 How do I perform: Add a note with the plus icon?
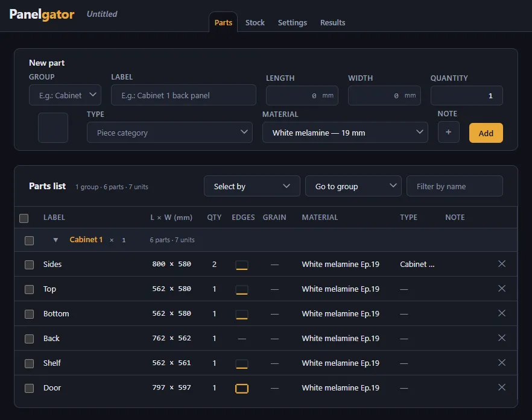point(448,132)
